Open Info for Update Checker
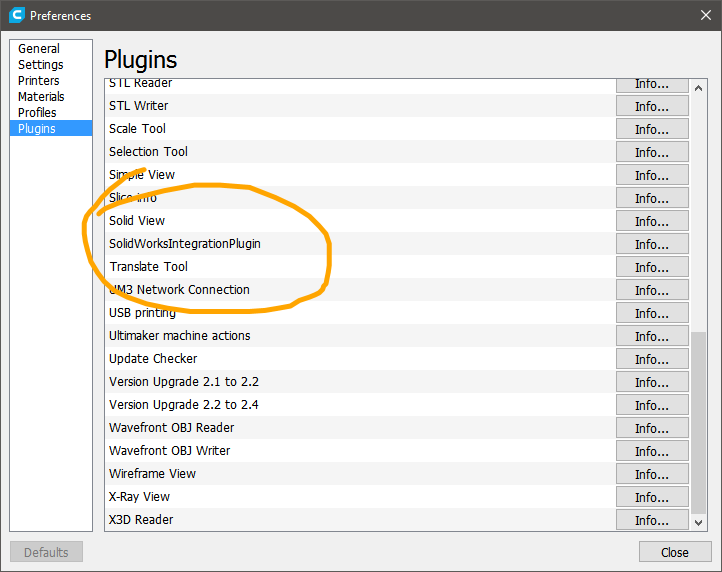Screen dimensions: 722x572 [652, 359]
